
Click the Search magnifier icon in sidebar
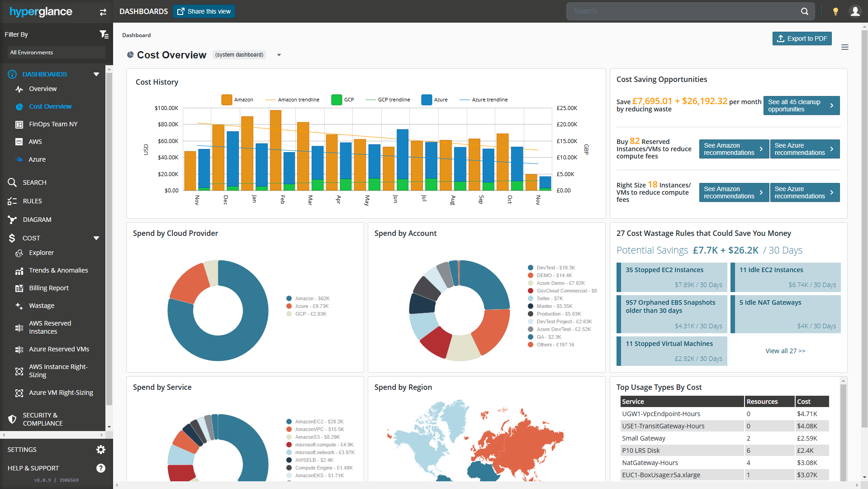coord(12,182)
